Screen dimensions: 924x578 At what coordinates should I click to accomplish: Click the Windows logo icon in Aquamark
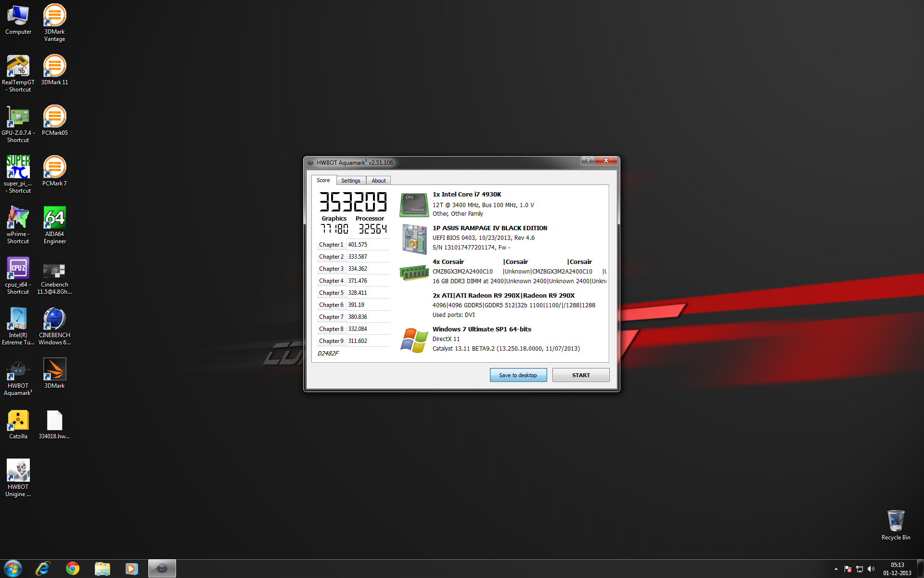[414, 340]
